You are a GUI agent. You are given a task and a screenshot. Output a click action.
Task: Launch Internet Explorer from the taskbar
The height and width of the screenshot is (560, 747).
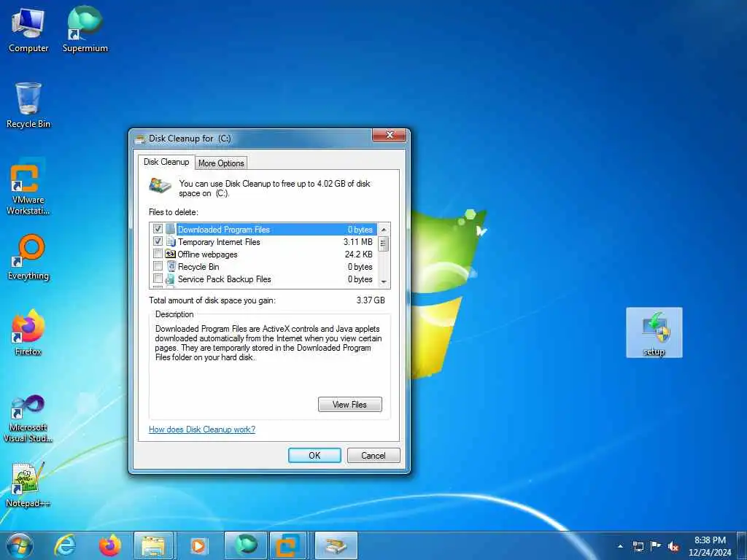click(65, 545)
